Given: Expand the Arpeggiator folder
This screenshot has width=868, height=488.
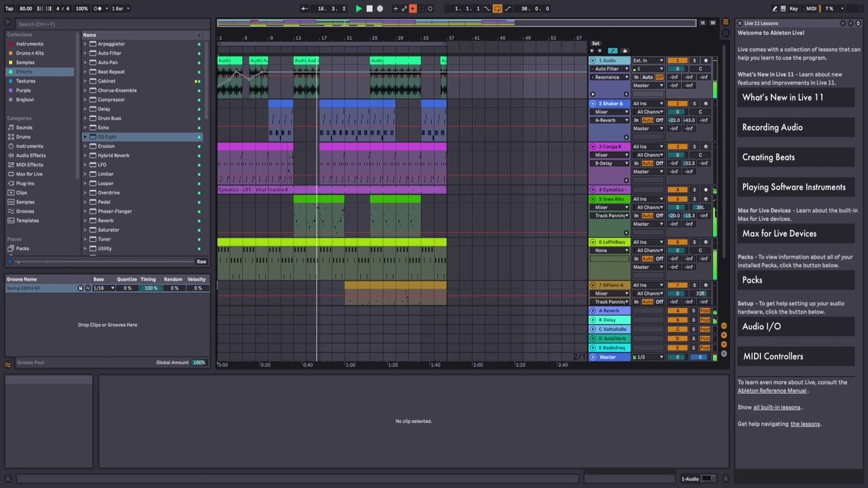Looking at the screenshot, I should tap(85, 44).
